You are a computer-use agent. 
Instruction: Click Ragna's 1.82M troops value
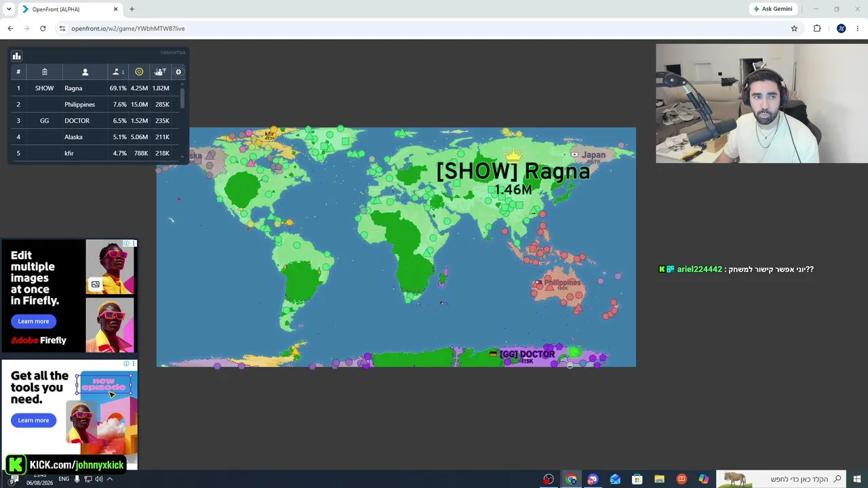coord(161,88)
